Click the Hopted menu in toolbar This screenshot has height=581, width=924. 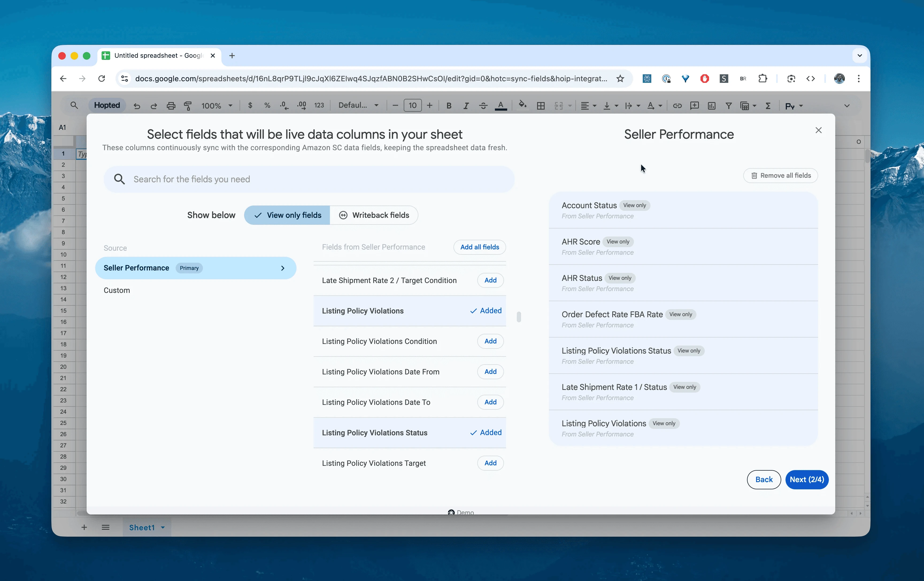(107, 106)
